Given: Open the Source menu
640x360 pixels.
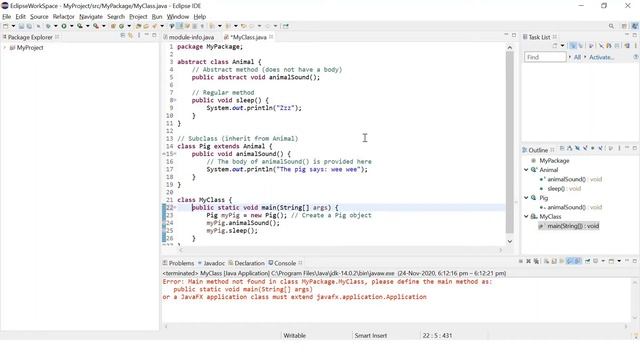Looking at the screenshot, I should pos(39,17).
